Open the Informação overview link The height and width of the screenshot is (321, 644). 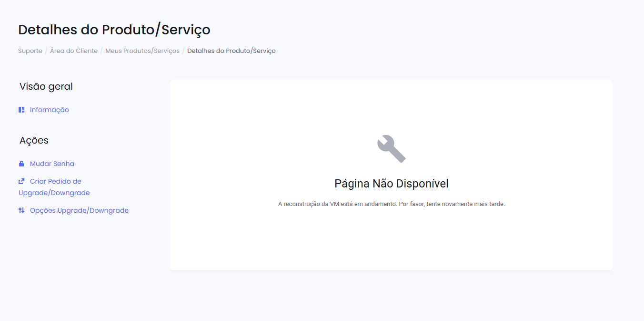tap(49, 110)
